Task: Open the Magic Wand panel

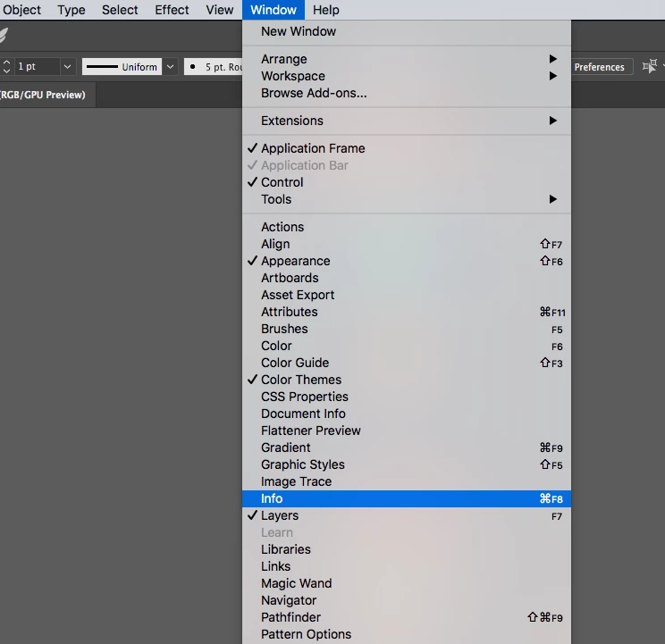Action: tap(407, 583)
